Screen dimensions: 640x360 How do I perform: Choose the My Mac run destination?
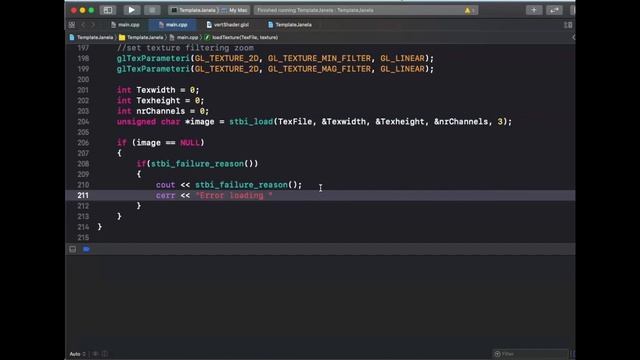pos(236,10)
